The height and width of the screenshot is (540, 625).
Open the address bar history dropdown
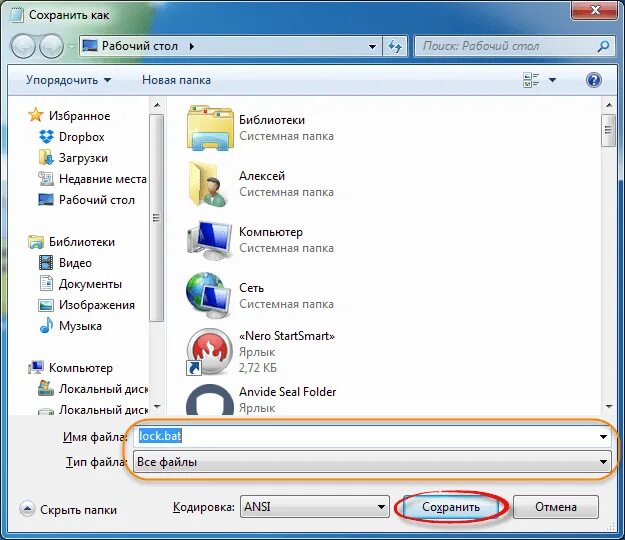click(x=372, y=47)
